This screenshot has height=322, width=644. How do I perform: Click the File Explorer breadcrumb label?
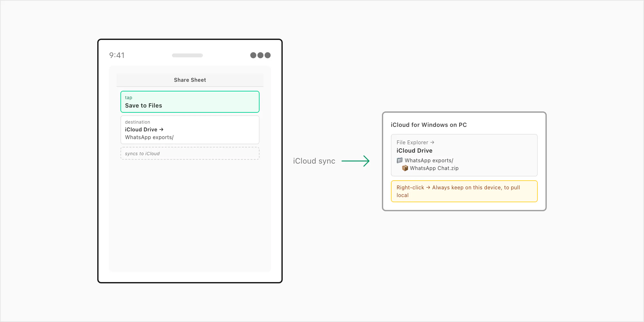[x=415, y=142]
